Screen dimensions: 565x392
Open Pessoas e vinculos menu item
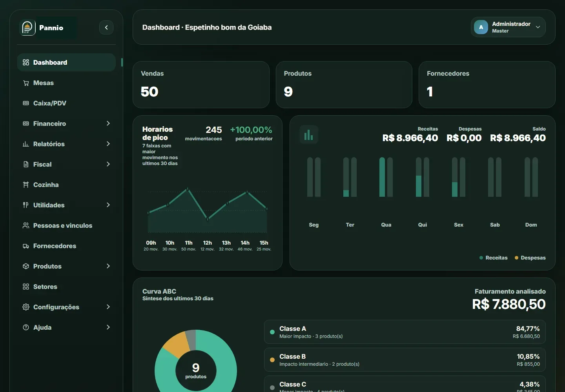click(66, 225)
